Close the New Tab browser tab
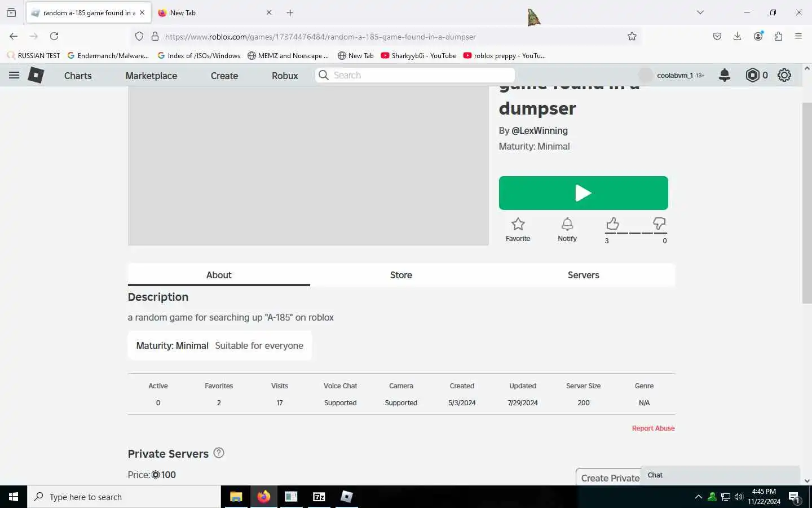Viewport: 812px width, 508px height. [269, 12]
